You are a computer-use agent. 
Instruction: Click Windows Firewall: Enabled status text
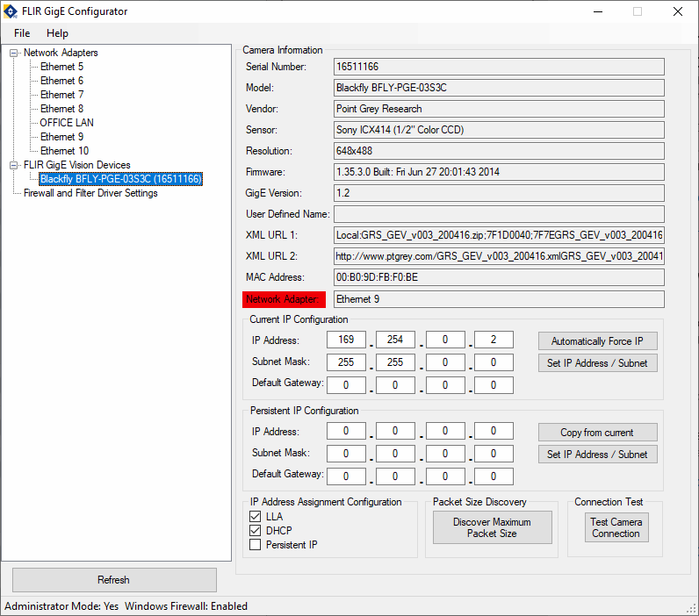(186, 606)
